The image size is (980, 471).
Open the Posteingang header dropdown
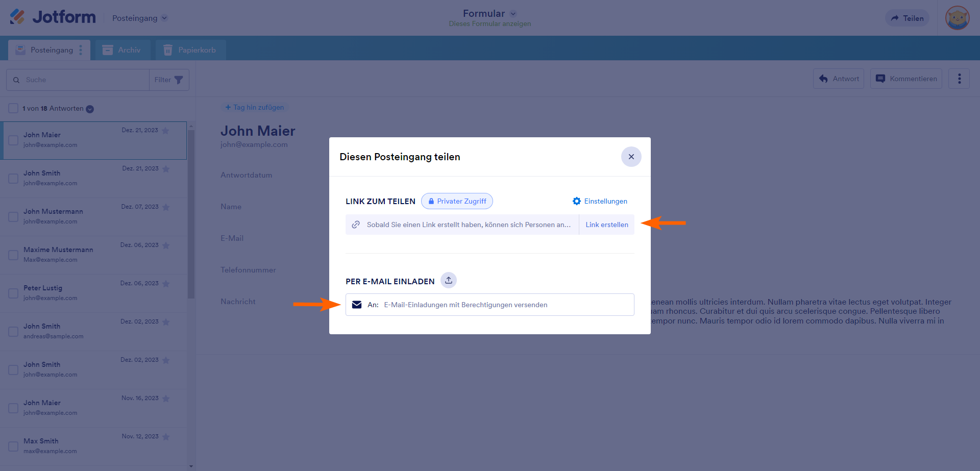(140, 18)
